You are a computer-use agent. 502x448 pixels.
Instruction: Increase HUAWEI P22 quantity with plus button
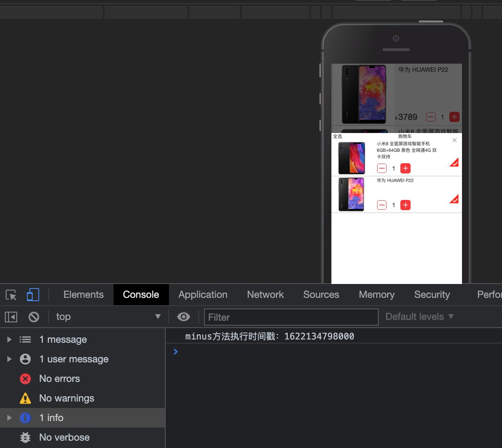pyautogui.click(x=405, y=205)
